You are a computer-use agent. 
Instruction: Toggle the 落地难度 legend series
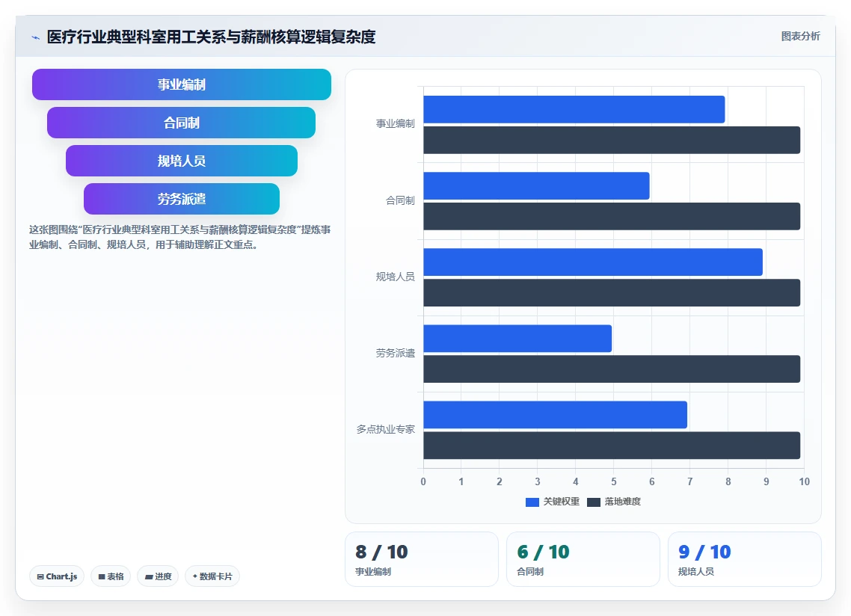click(x=614, y=502)
